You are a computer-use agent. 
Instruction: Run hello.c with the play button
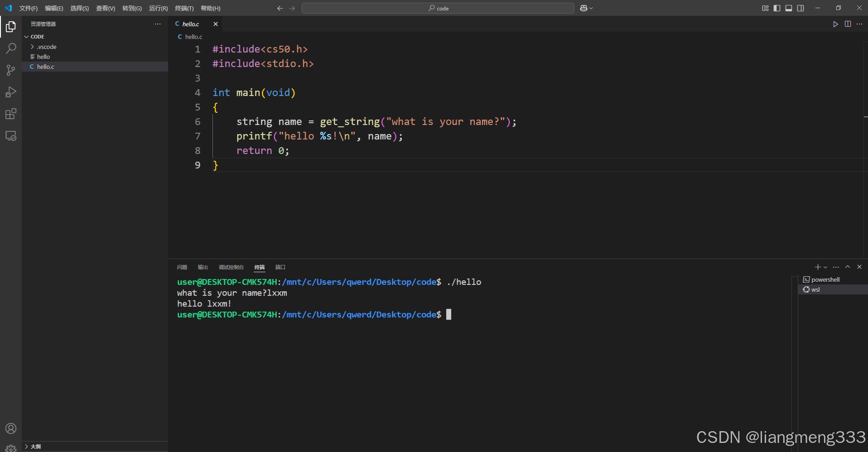[x=835, y=24]
